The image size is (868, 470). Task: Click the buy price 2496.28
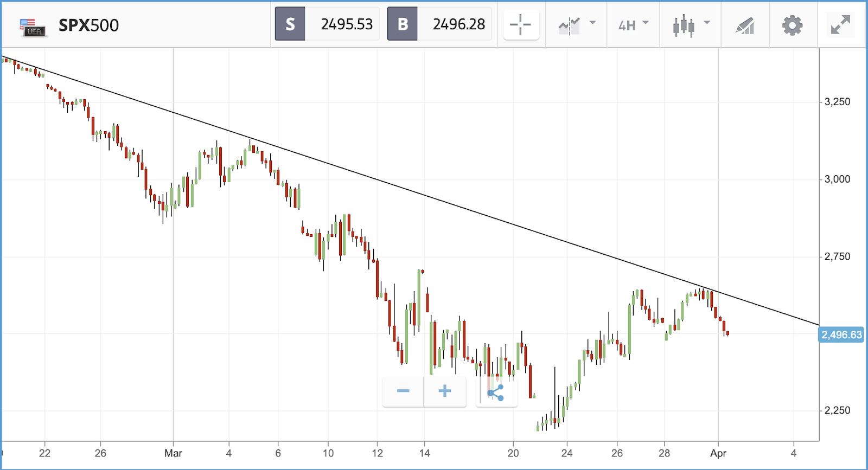[x=459, y=24]
